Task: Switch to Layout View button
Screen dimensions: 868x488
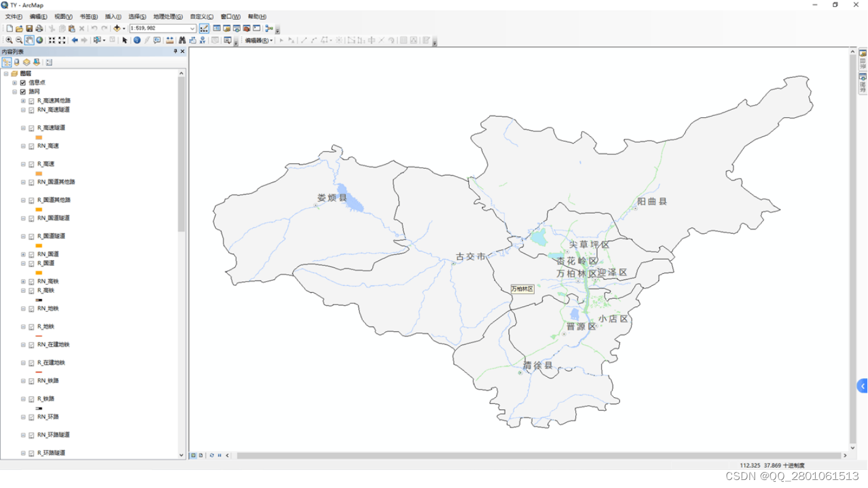Action: [201, 455]
